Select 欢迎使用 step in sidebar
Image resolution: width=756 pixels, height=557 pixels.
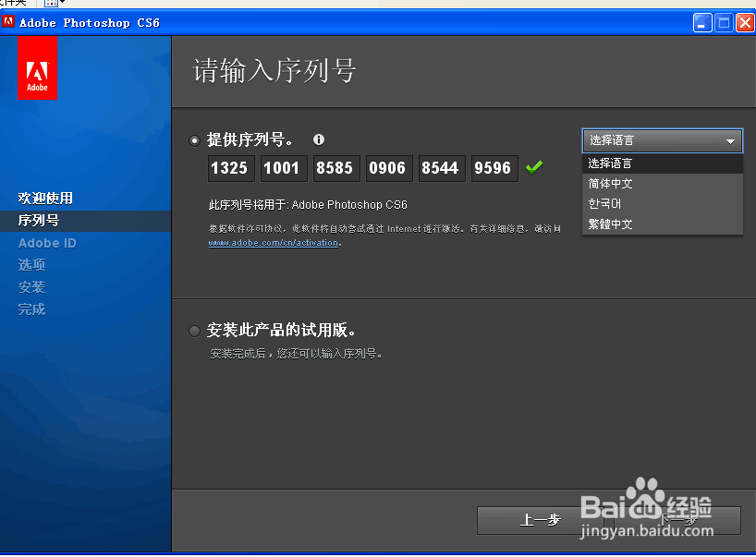click(45, 198)
